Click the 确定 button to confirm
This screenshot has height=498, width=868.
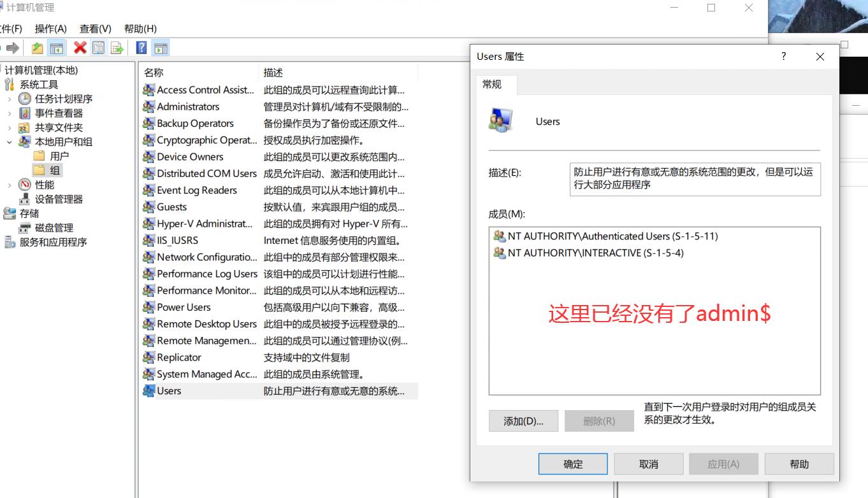(572, 464)
